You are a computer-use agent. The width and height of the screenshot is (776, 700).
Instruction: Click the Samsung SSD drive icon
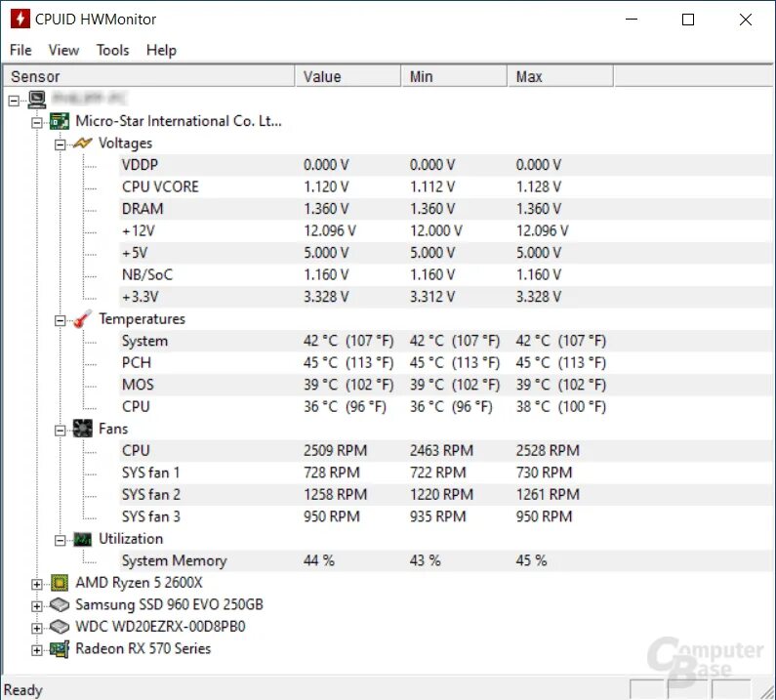60,605
